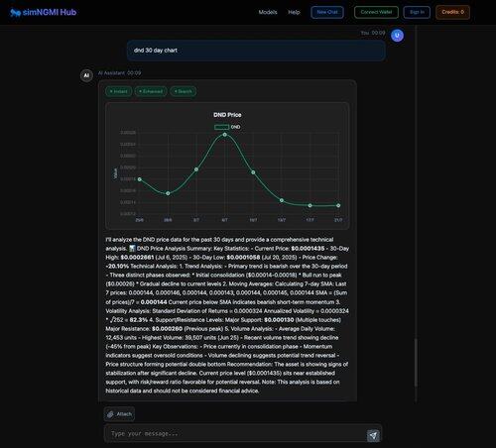Click the simNGMI Hub logo icon
The image size is (496, 448).
(x=15, y=13)
